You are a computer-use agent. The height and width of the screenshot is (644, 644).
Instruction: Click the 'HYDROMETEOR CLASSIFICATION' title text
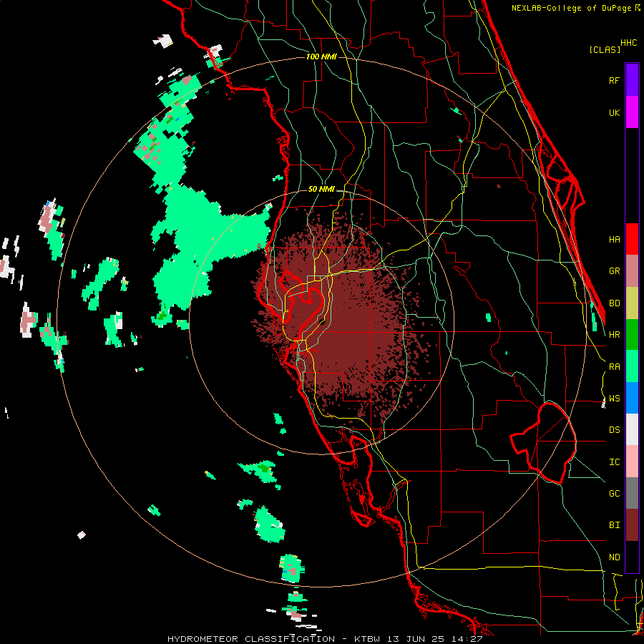click(251, 639)
